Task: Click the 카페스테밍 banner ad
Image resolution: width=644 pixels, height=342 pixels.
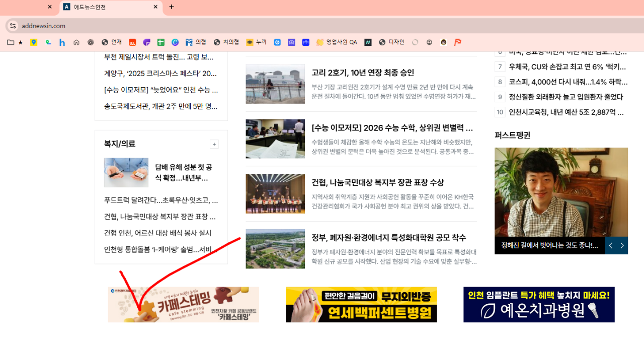Action: [x=184, y=305]
